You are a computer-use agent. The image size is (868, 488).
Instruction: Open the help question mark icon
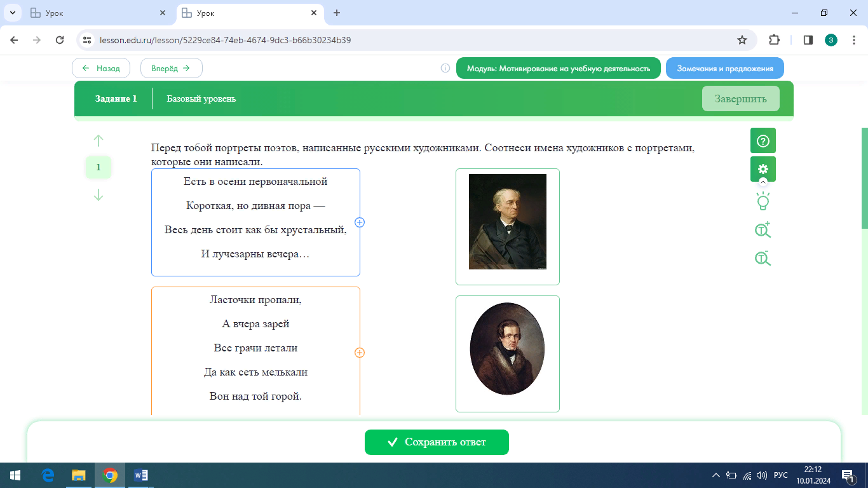tap(763, 140)
